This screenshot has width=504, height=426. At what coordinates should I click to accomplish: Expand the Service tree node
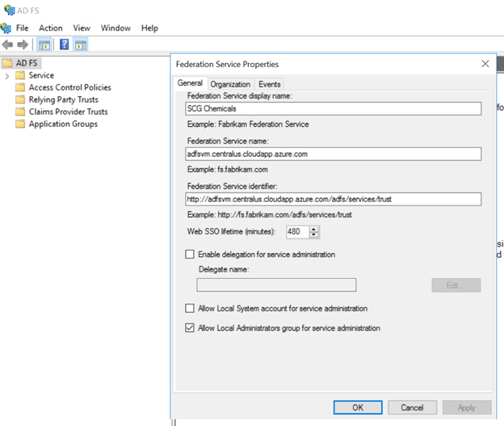[x=7, y=76]
